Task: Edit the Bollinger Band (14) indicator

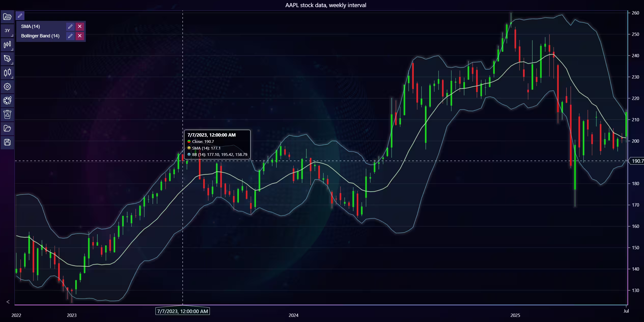Action: (x=70, y=36)
